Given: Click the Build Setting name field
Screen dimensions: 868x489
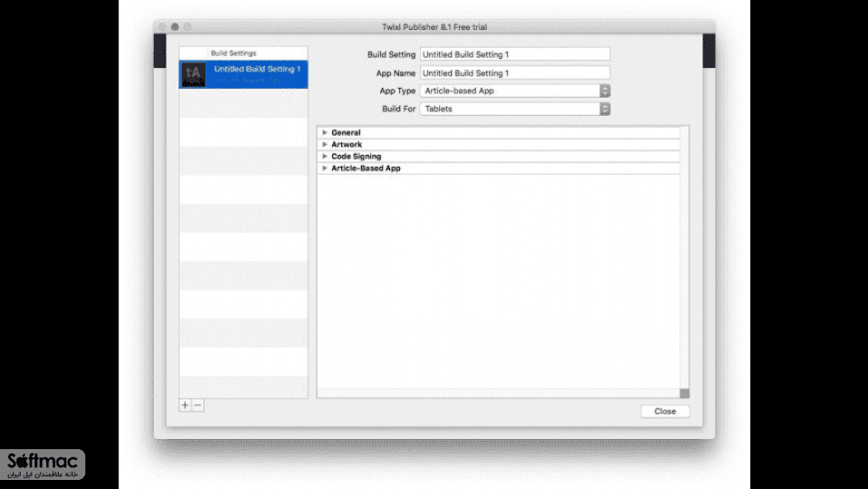Looking at the screenshot, I should coord(515,54).
